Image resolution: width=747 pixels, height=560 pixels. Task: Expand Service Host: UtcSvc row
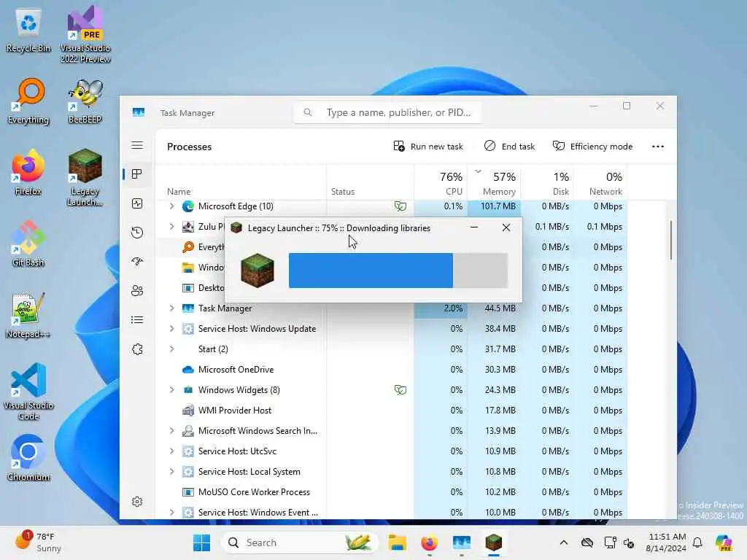(x=171, y=451)
